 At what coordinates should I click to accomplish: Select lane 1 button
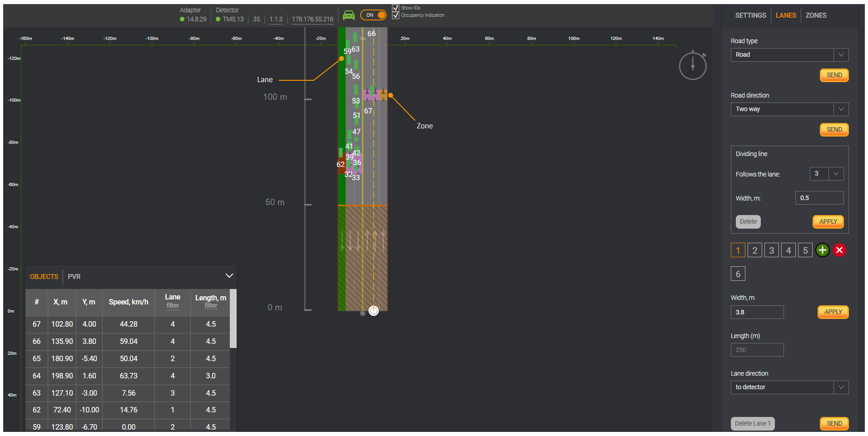click(x=738, y=250)
